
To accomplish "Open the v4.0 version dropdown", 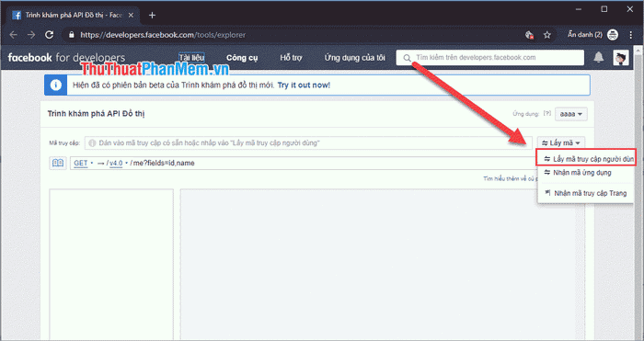I will (119, 163).
